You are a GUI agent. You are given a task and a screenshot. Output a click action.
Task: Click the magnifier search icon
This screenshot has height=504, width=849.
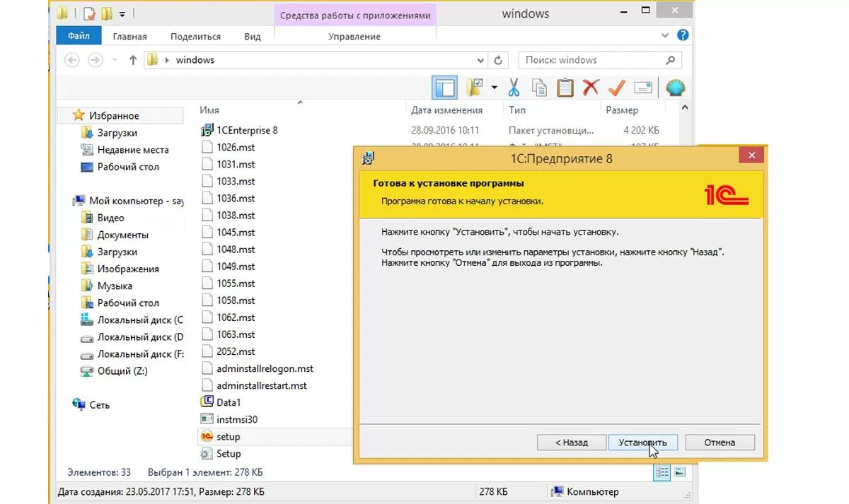pos(671,60)
